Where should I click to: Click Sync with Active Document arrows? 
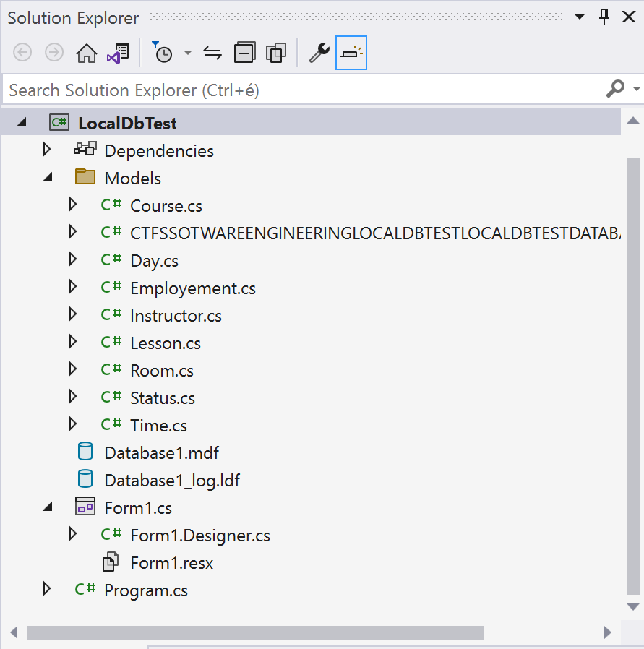(x=212, y=53)
